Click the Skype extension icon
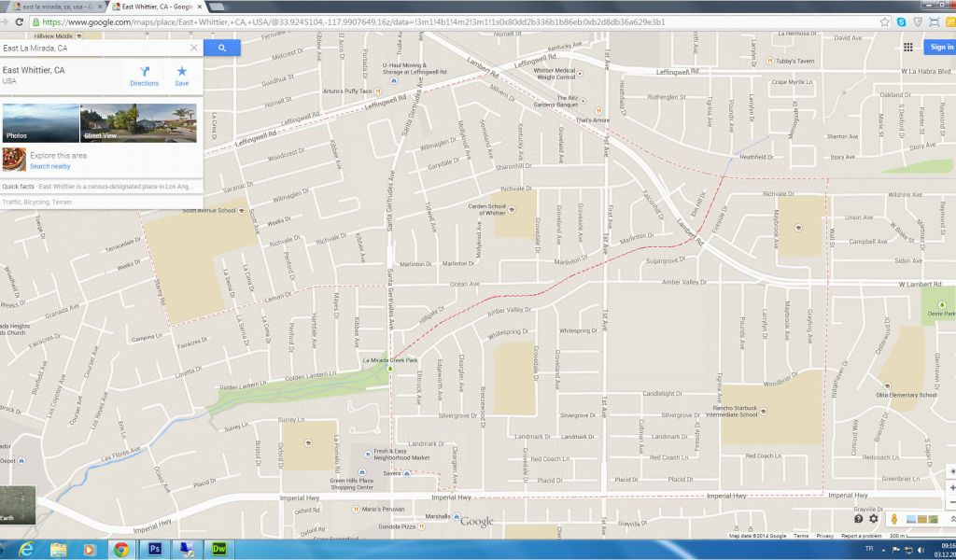This screenshot has width=956, height=560. (901, 22)
